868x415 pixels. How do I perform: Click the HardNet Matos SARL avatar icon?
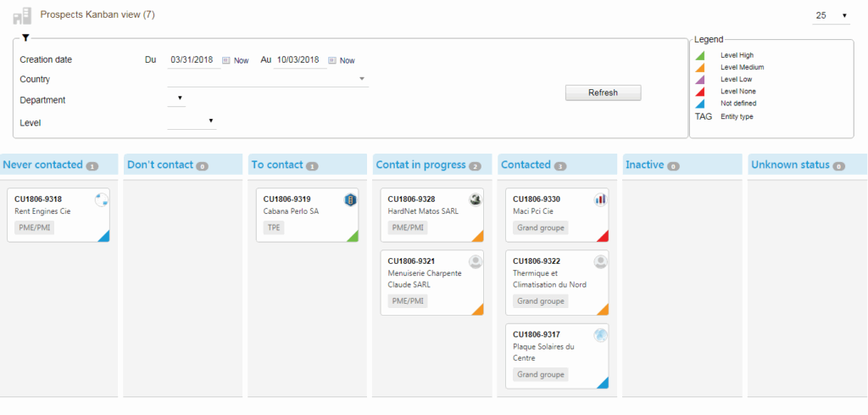[476, 200]
